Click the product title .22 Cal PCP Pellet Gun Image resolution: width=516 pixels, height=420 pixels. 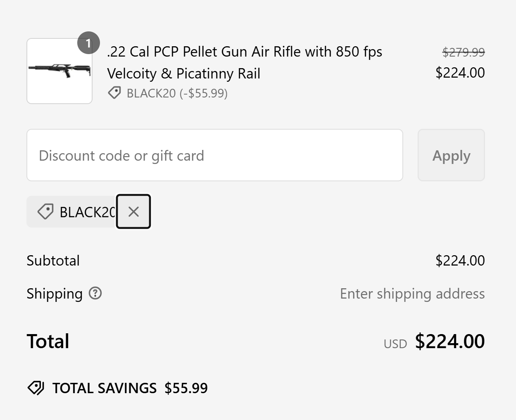click(245, 62)
